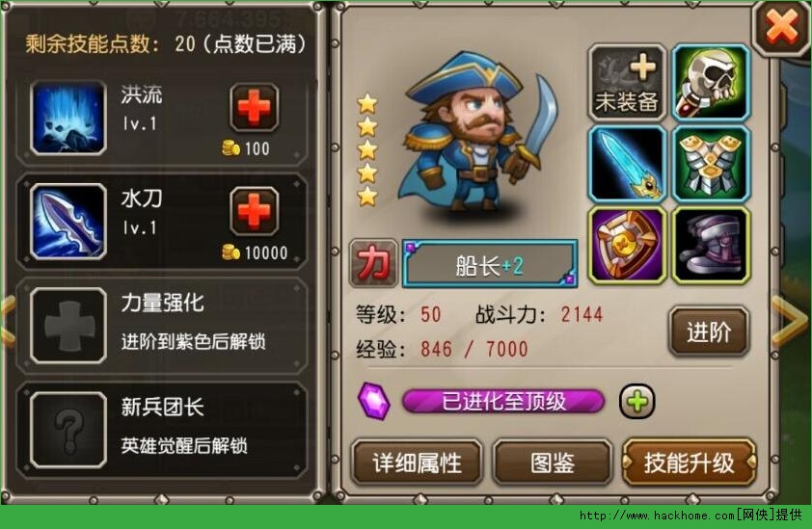Click the 进阶 button

pyautogui.click(x=709, y=331)
